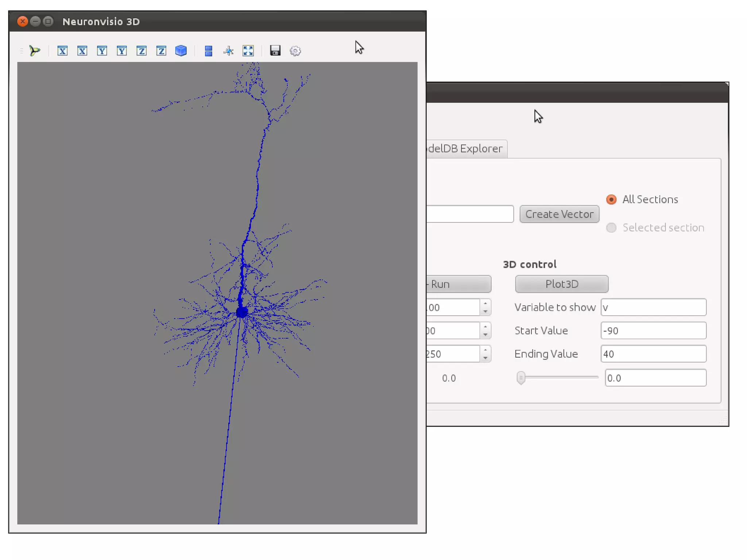Select the isometric blue cube view
Viewport: 747px width, 560px height.
(x=181, y=51)
